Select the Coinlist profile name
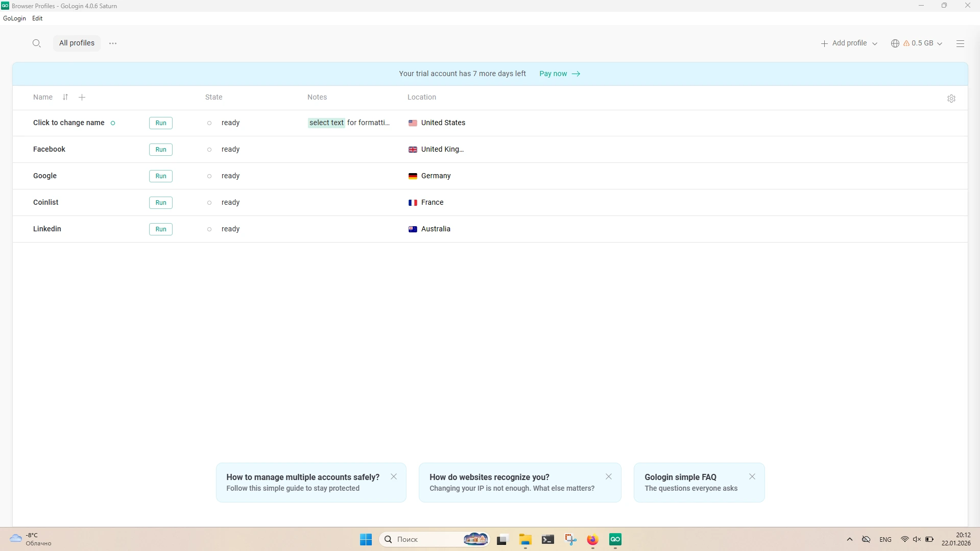The width and height of the screenshot is (980, 551). coord(46,203)
